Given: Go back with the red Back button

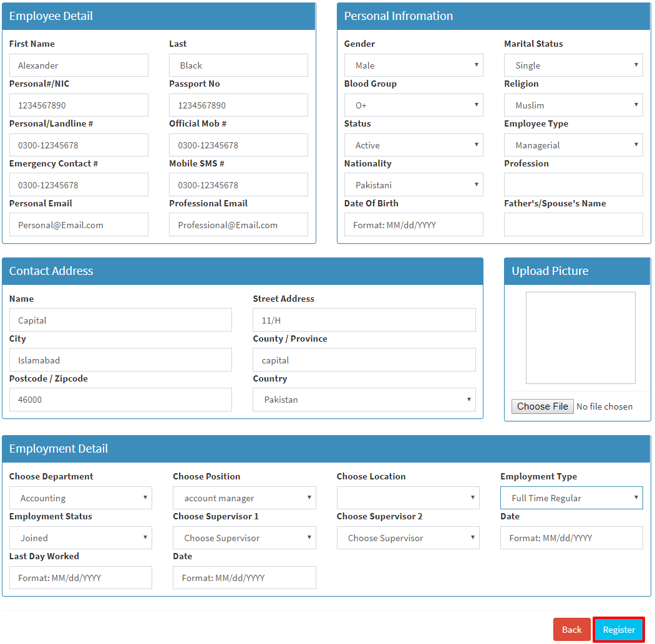Looking at the screenshot, I should (x=571, y=630).
